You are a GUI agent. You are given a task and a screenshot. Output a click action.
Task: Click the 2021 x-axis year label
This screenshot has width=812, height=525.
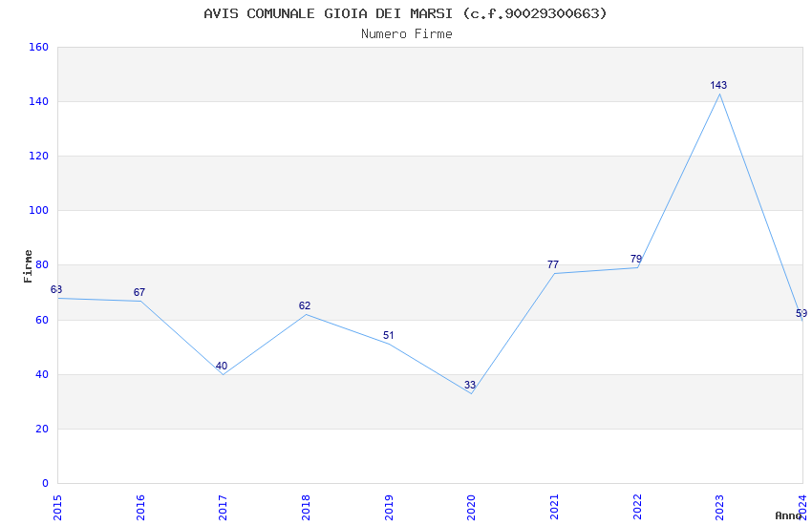555,506
